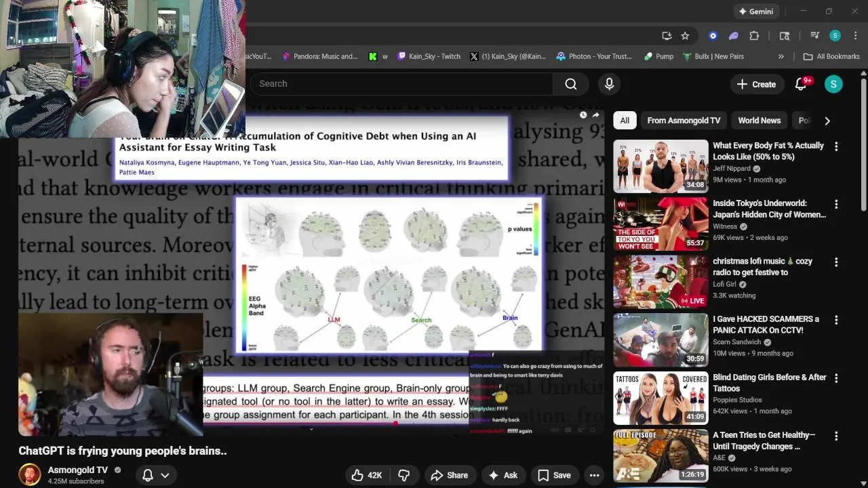This screenshot has width=868, height=488.
Task: Open the Chrome three-dot menu
Action: tap(855, 36)
